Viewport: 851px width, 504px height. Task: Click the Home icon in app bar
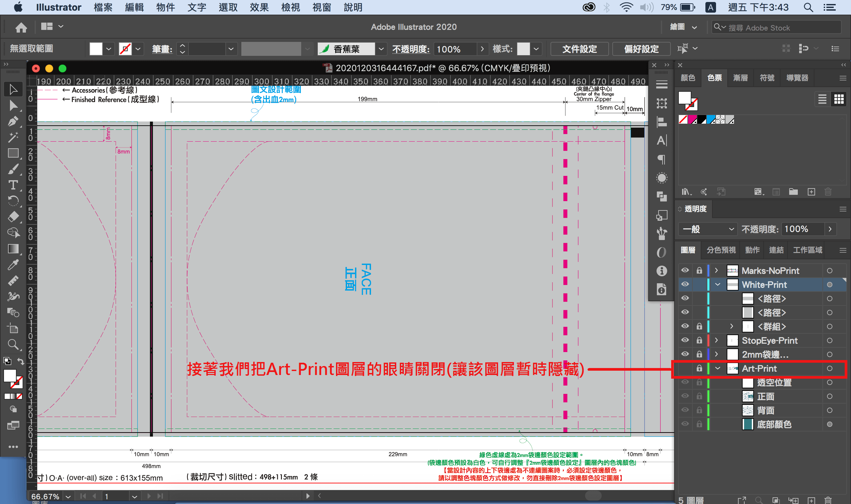coord(21,27)
